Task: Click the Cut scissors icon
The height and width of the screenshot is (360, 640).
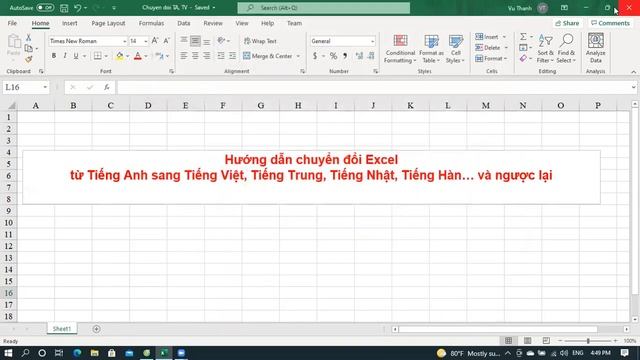Action: [x=29, y=38]
